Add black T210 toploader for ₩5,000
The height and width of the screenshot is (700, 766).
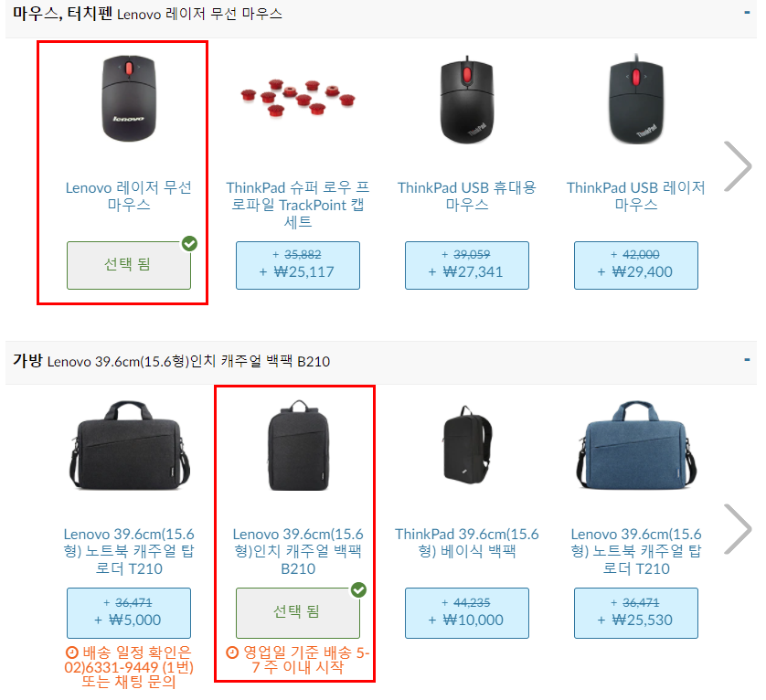[x=129, y=612]
